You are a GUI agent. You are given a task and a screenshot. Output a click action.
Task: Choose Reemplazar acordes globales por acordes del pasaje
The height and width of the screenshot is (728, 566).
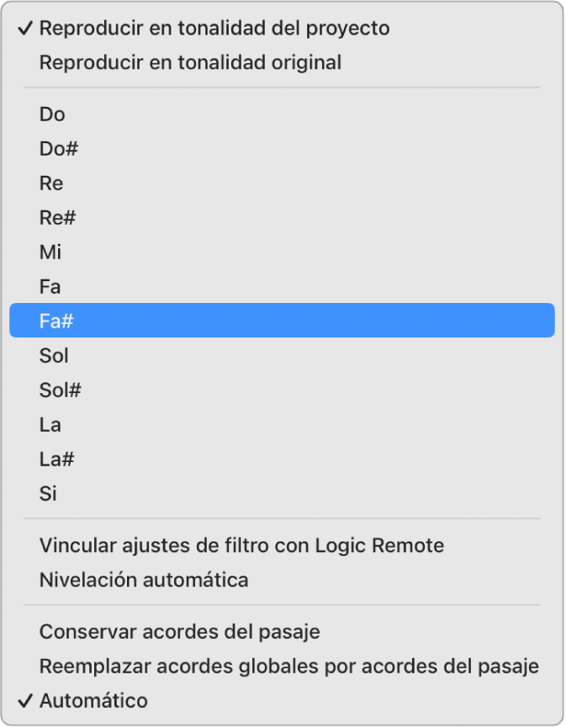(288, 666)
